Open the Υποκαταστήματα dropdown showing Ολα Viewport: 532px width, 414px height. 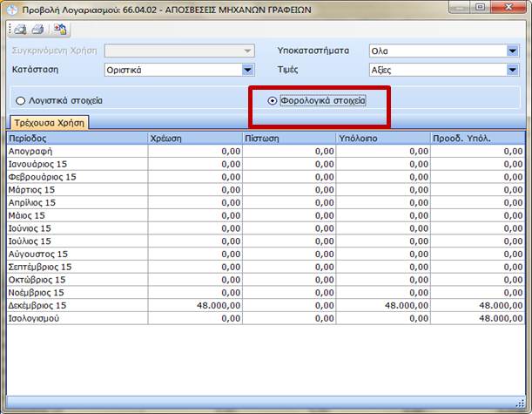click(512, 51)
